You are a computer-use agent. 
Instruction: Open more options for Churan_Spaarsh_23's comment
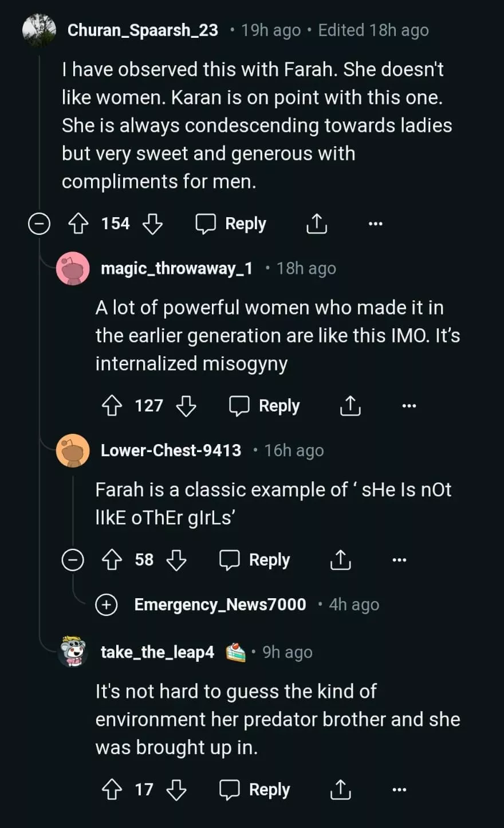pos(375,223)
